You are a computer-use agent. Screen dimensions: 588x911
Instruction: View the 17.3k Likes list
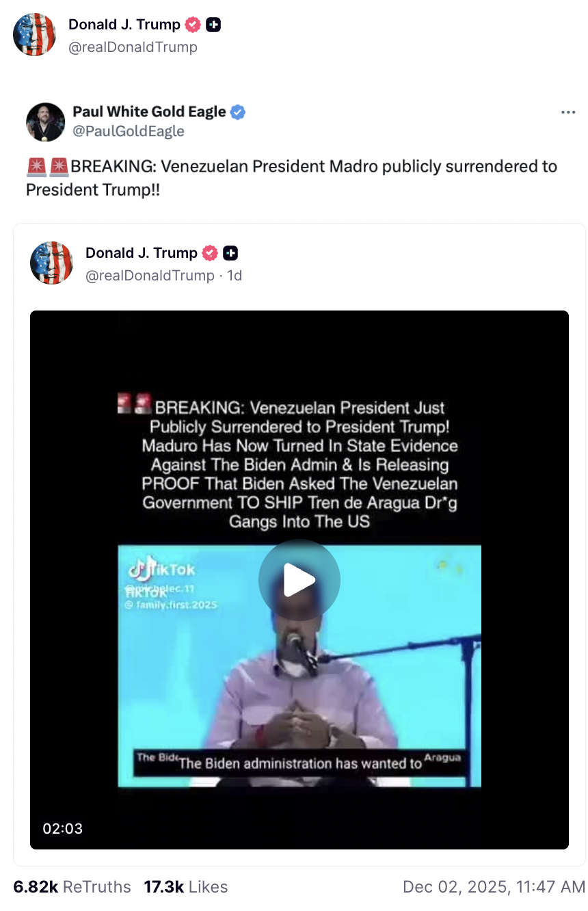tap(185, 887)
